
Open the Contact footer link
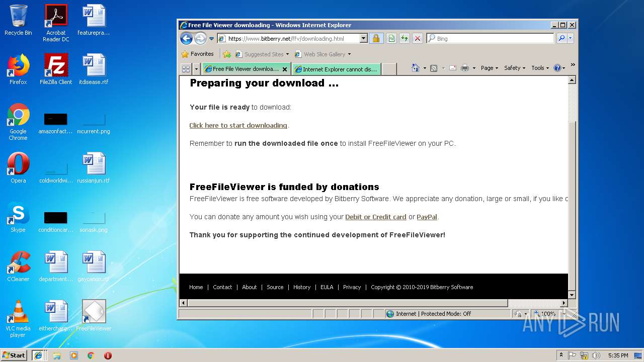(222, 287)
